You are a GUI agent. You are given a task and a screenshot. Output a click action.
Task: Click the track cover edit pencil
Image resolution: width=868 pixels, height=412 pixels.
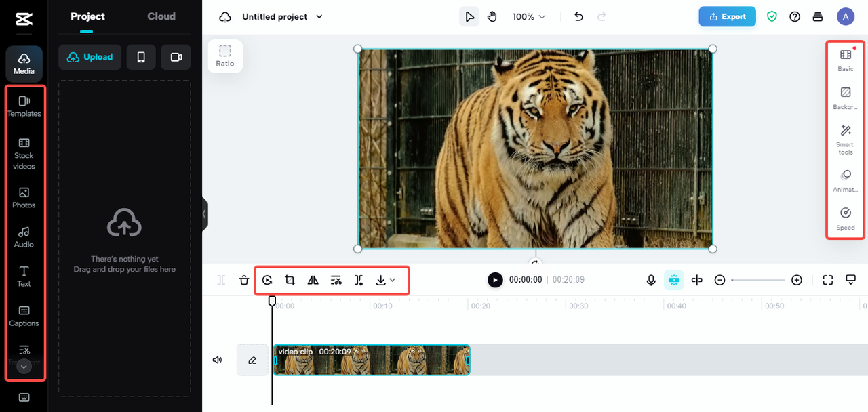[252, 360]
